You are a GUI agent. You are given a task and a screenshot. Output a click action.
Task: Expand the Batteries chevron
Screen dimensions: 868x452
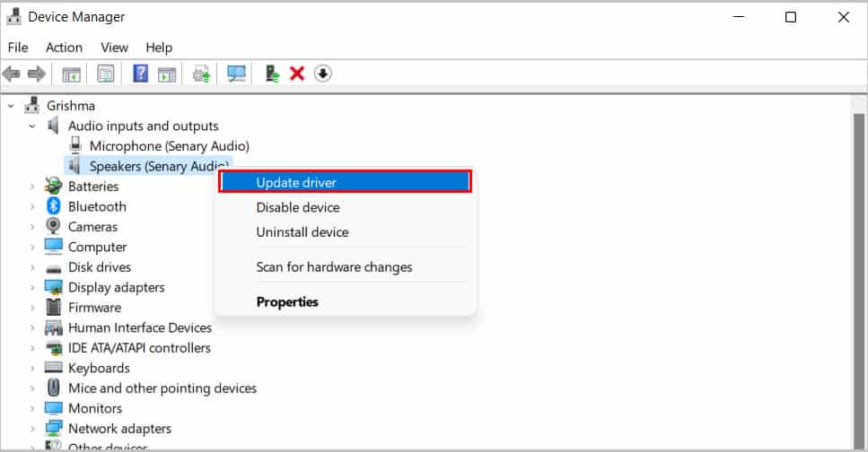click(x=32, y=187)
